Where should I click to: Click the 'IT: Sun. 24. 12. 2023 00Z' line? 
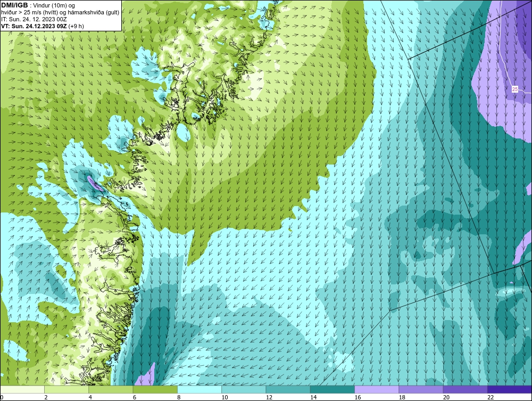pos(34,19)
